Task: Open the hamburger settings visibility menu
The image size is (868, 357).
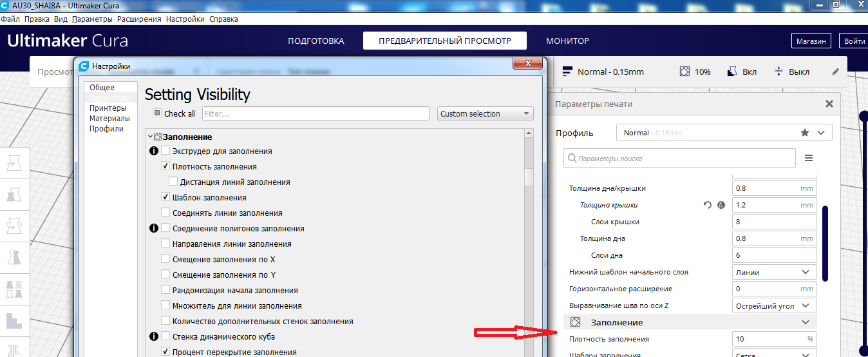Action: click(x=809, y=158)
